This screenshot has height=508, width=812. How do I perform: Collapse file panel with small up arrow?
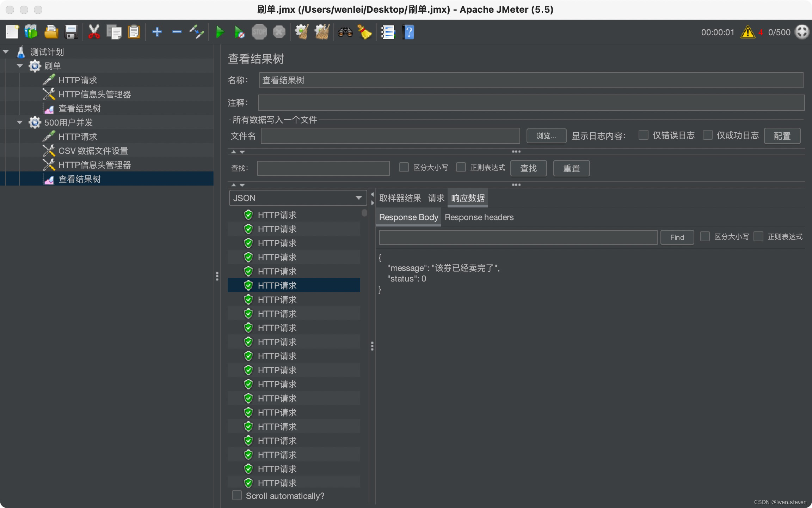point(233,152)
